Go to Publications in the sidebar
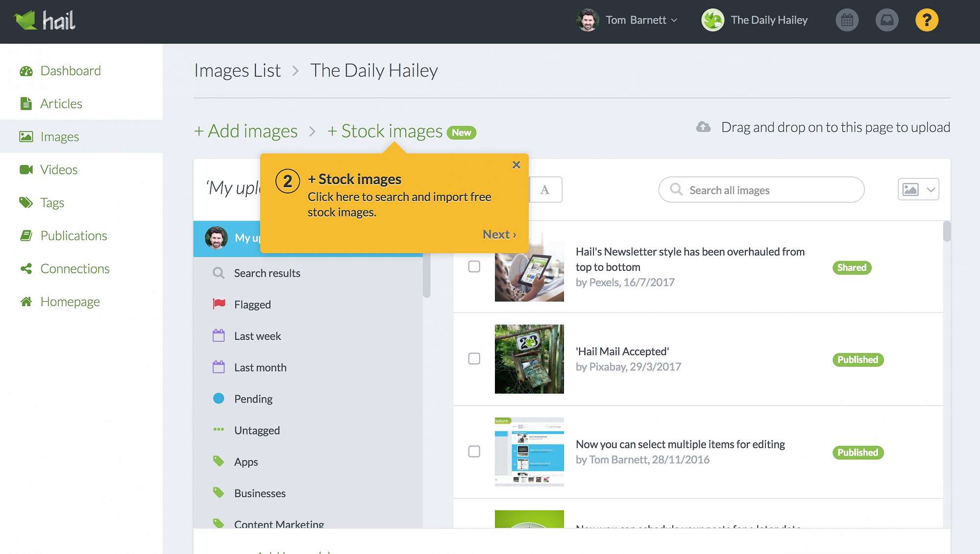This screenshot has width=980, height=554. pos(73,236)
